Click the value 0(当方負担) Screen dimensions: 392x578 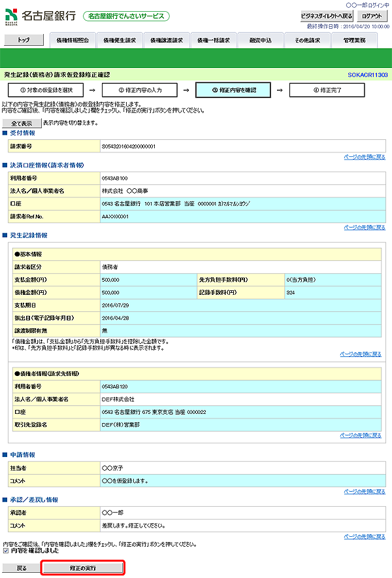pos(301,280)
